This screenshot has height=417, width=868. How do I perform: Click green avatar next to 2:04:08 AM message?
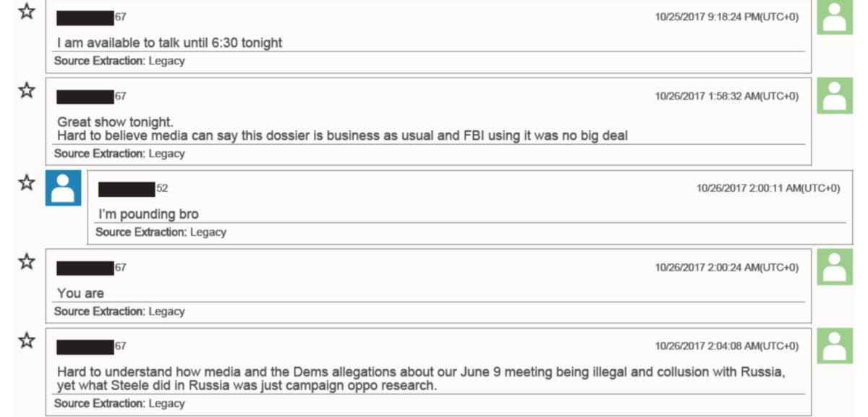835,346
